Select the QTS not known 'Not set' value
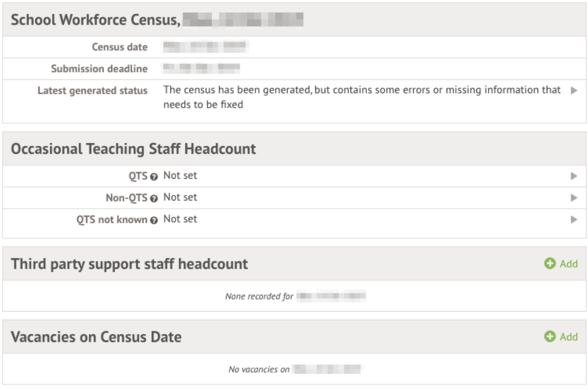 click(x=180, y=219)
